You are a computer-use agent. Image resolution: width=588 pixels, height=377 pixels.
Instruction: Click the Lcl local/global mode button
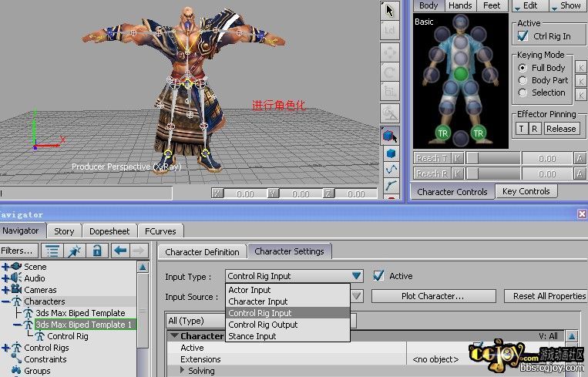coord(390,30)
